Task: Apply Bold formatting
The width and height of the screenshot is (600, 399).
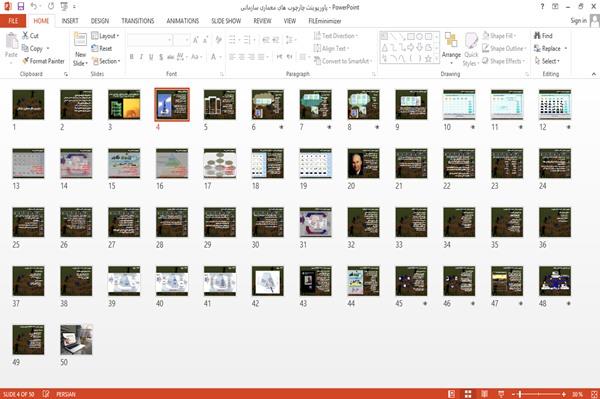Action: (x=132, y=57)
